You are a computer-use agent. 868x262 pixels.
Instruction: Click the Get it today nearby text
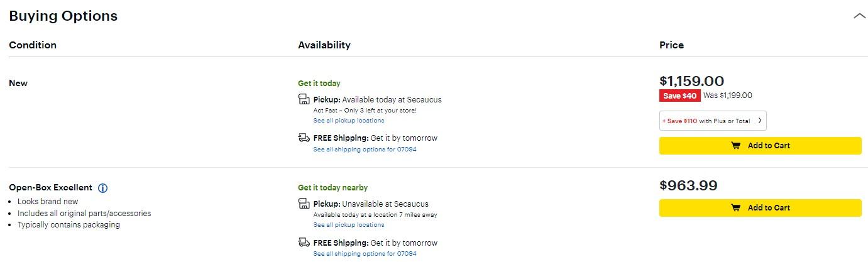click(332, 188)
